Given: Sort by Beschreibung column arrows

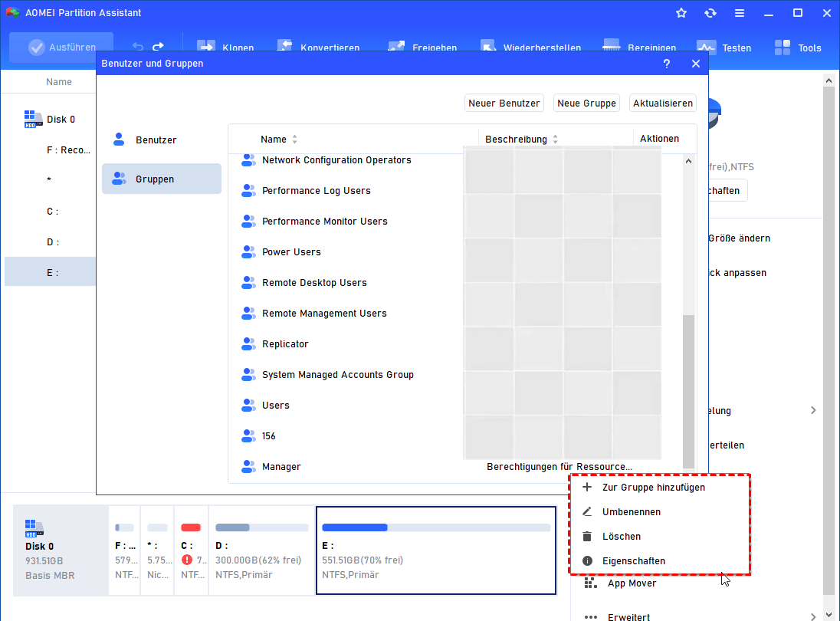Looking at the screenshot, I should coord(556,140).
